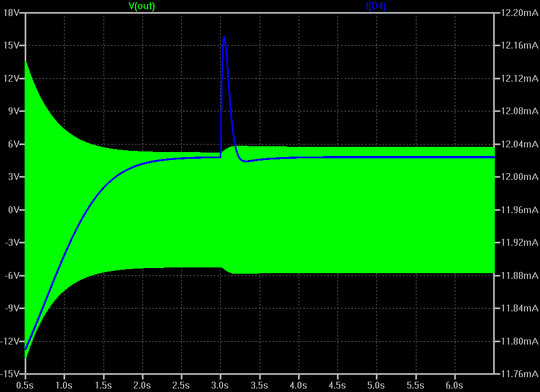This screenshot has height=392, width=540.
Task: Click the 12V left axis label
Action: (x=11, y=78)
